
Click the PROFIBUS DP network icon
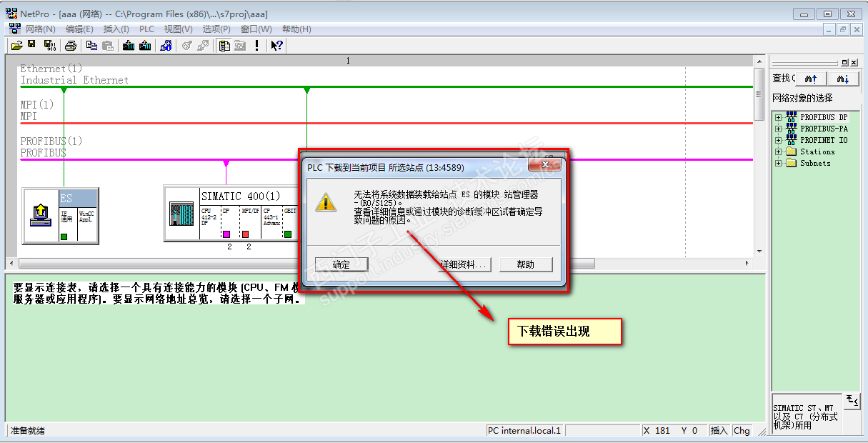pos(791,117)
